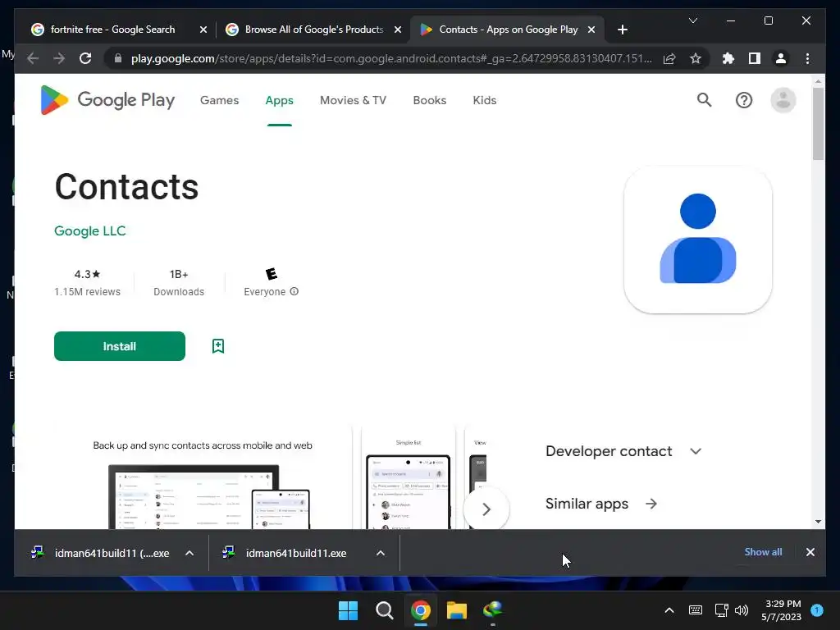
Task: View site information lock icon
Action: pyautogui.click(x=118, y=58)
